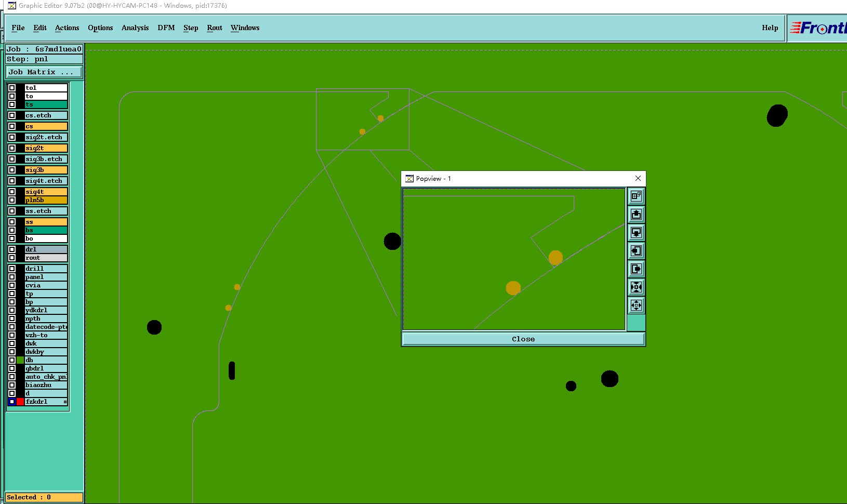Select the gbdrl layer name
Viewport: 847px width, 504px height.
coord(46,368)
